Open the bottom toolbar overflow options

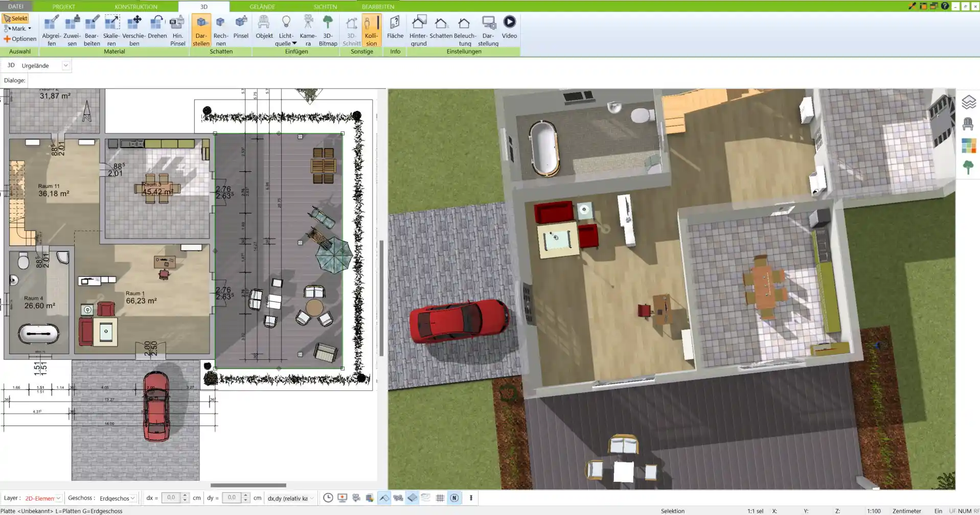coord(471,498)
